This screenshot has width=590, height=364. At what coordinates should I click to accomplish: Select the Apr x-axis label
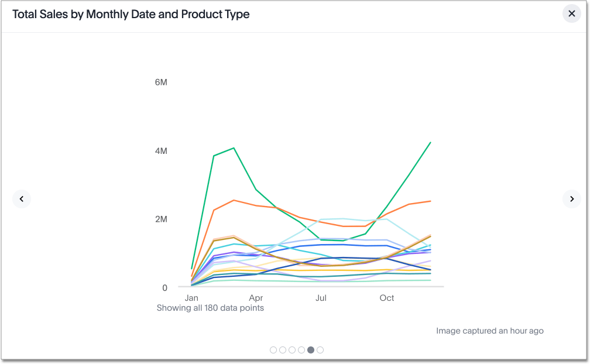coord(256,298)
